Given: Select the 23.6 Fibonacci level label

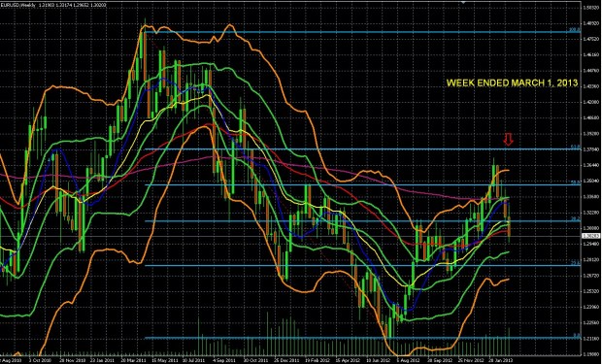Looking at the screenshot, I should pos(575,263).
